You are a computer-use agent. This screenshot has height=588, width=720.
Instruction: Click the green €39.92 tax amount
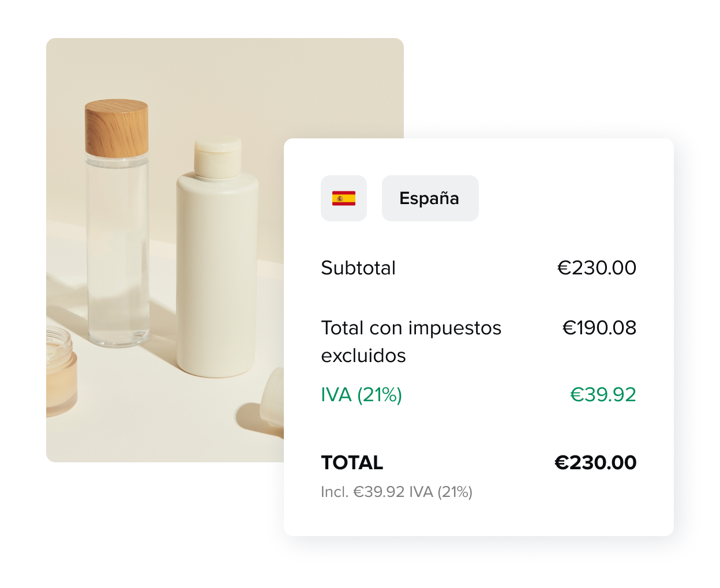tap(603, 395)
